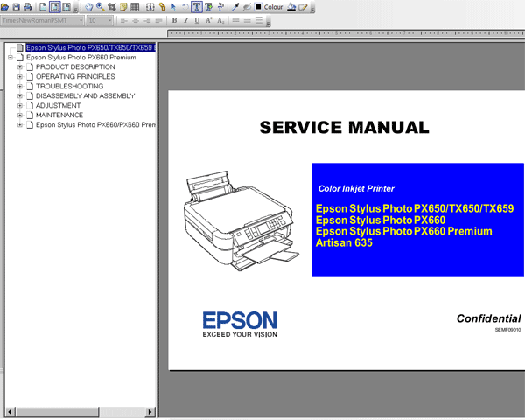Click the bracketed page fit icon

tap(150, 7)
